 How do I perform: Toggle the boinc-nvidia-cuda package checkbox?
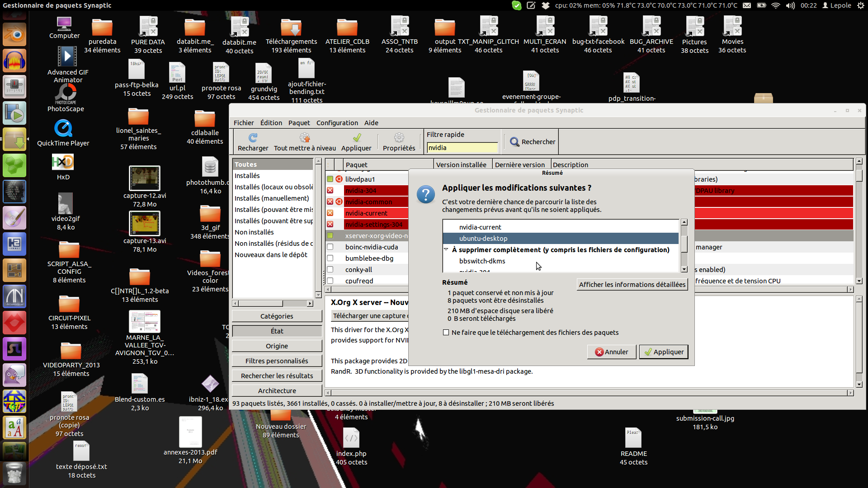click(330, 247)
